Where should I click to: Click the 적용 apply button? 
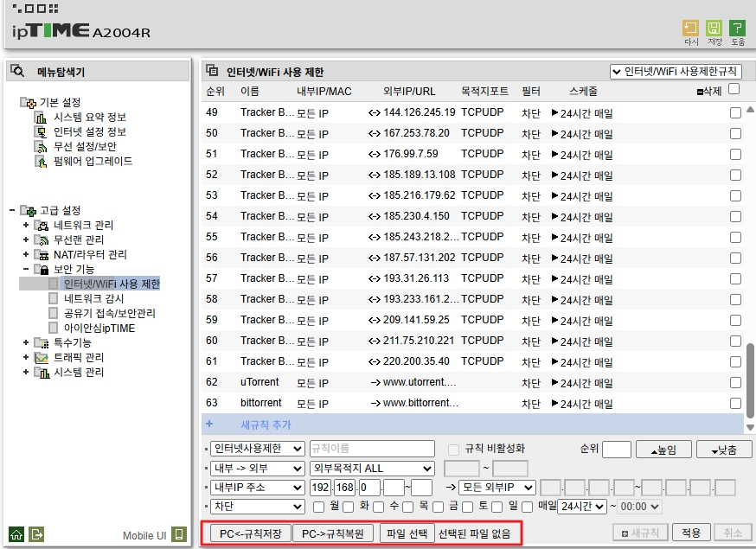[x=691, y=533]
